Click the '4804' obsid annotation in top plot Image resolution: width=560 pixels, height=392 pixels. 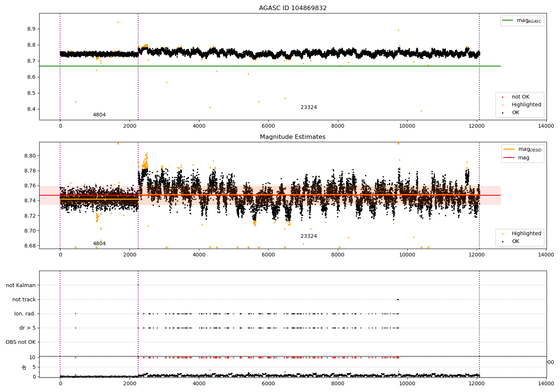tap(99, 115)
